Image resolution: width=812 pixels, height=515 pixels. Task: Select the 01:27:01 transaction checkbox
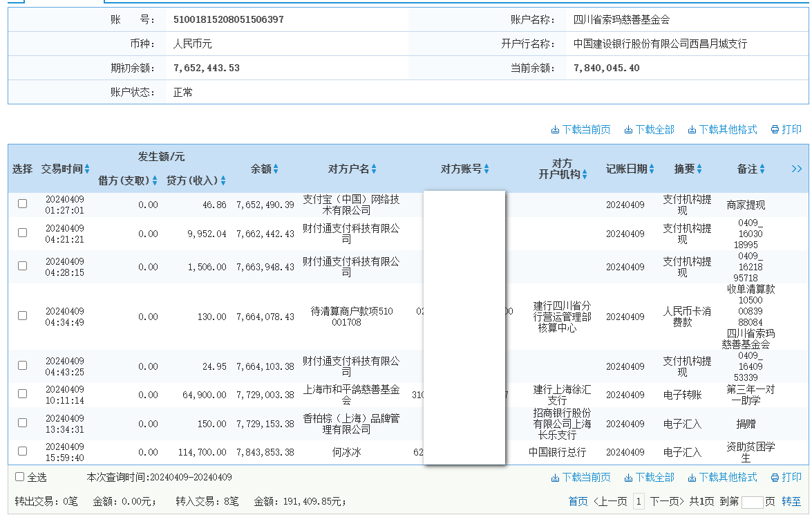pyautogui.click(x=22, y=204)
